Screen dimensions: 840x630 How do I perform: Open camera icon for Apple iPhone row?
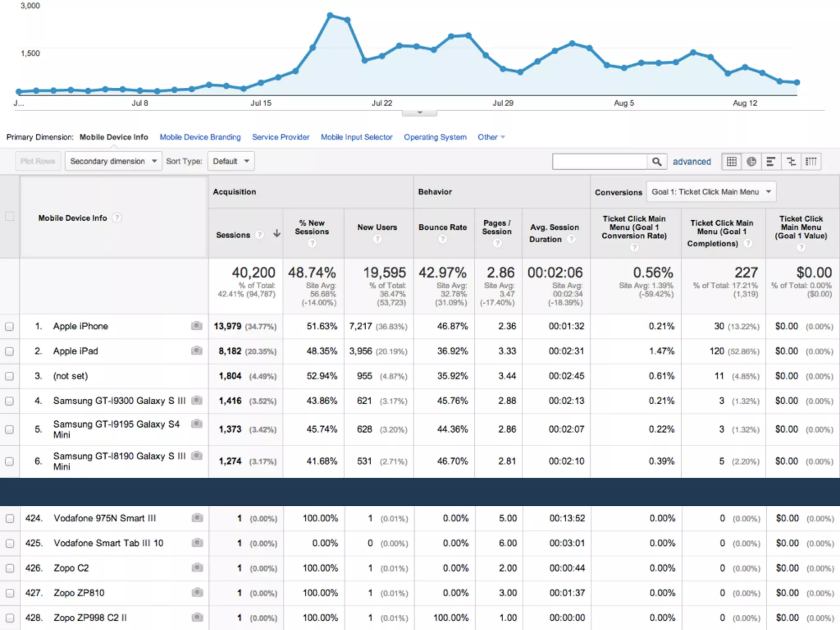point(196,326)
